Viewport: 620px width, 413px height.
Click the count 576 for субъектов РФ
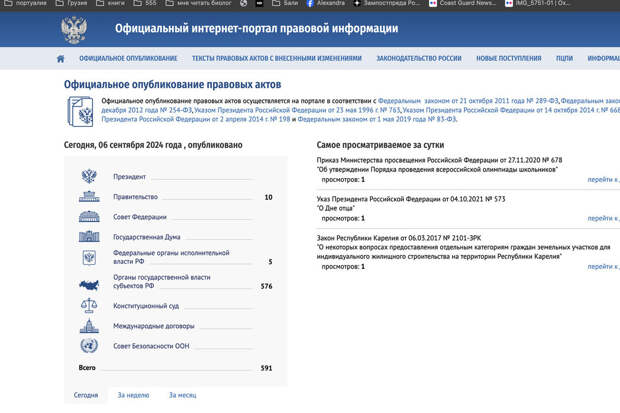pyautogui.click(x=267, y=286)
